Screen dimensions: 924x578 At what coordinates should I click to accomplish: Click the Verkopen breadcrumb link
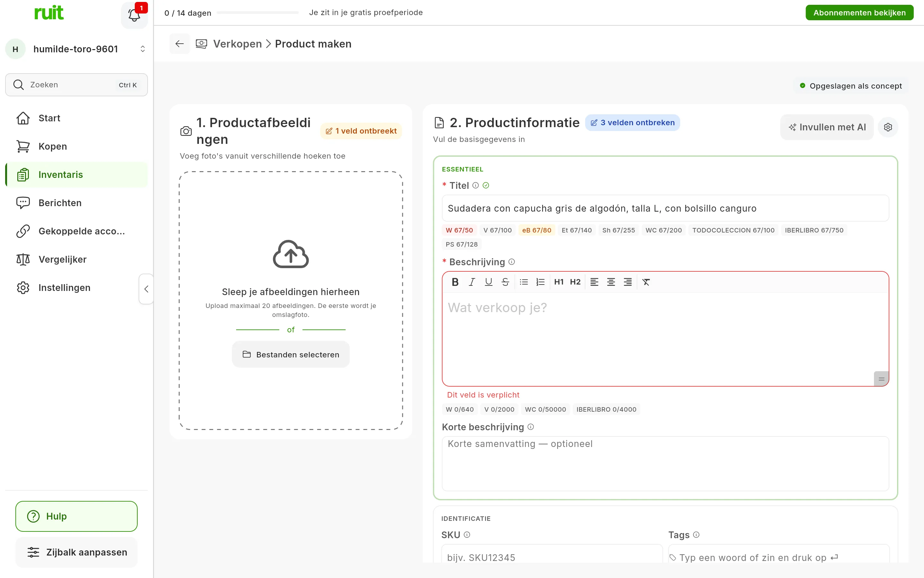(237, 44)
